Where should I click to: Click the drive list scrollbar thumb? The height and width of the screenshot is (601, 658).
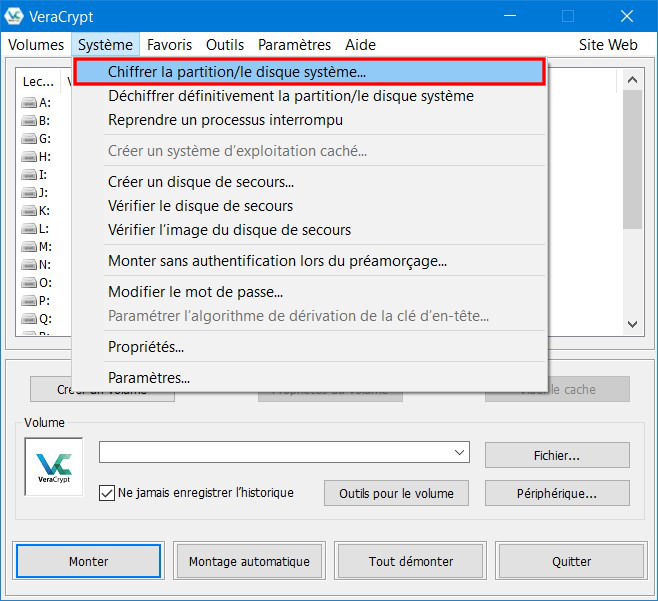pyautogui.click(x=632, y=159)
